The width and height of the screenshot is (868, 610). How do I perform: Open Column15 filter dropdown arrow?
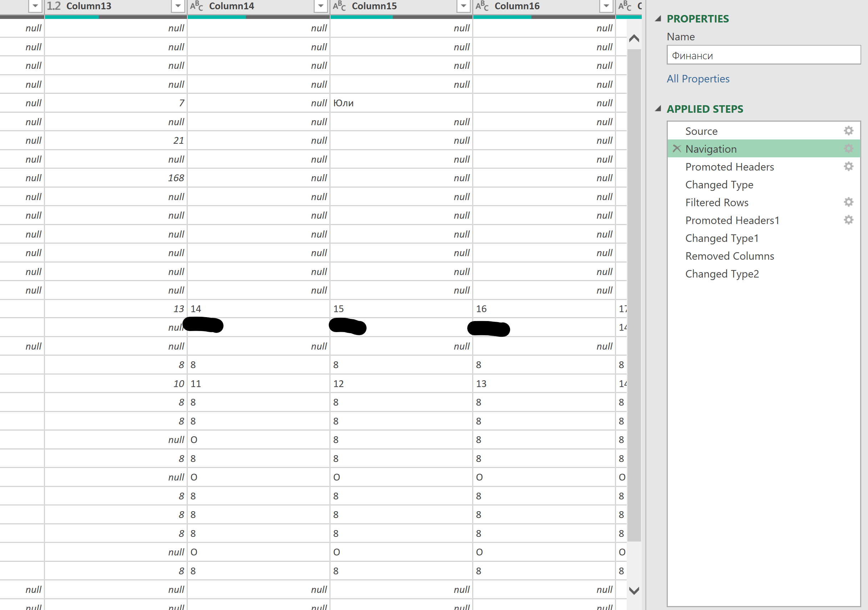point(463,6)
